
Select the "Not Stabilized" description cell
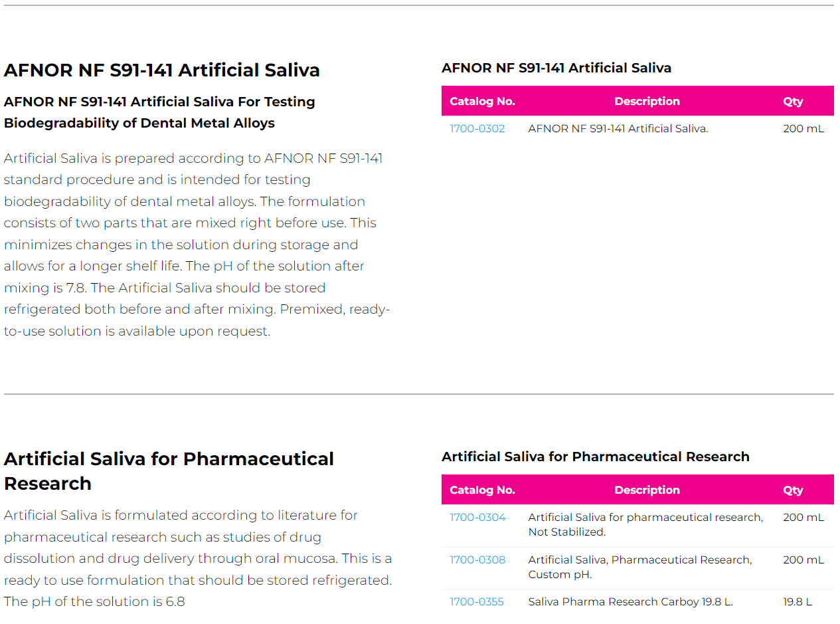(645, 524)
